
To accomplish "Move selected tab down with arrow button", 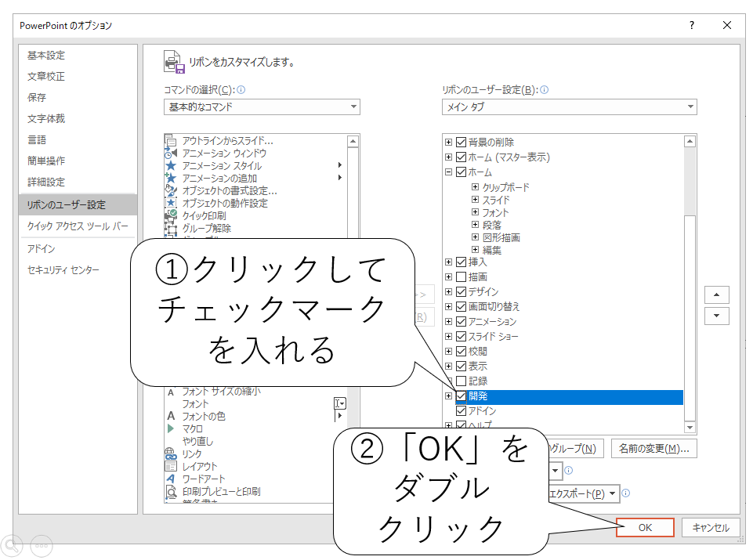I will [x=716, y=316].
